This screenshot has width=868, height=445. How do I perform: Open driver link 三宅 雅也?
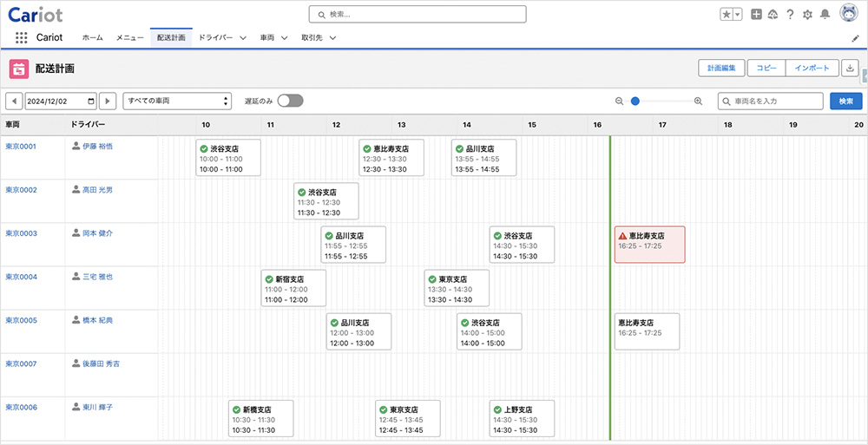click(x=97, y=277)
